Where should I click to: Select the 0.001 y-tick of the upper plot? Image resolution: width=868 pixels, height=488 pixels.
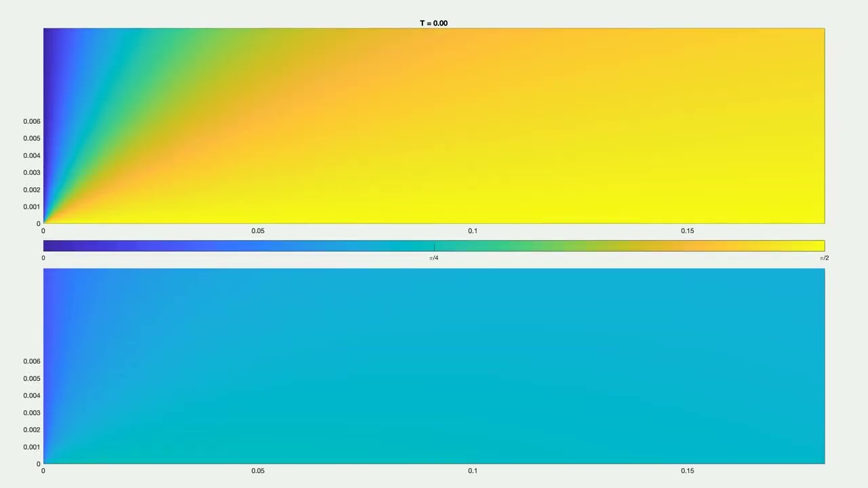click(x=32, y=207)
